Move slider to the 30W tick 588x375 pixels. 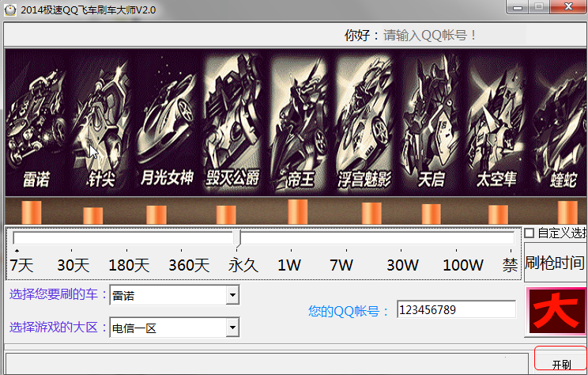401,250
